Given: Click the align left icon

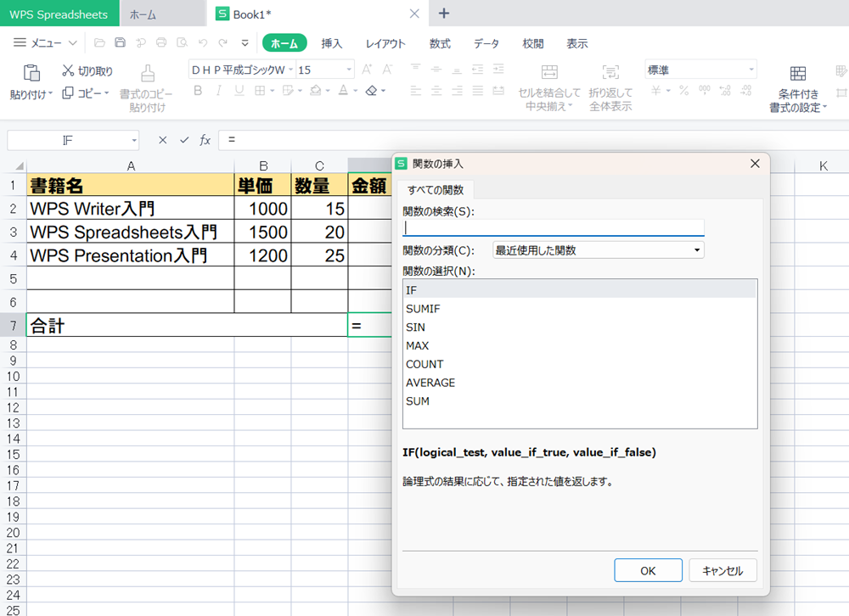Looking at the screenshot, I should pyautogui.click(x=416, y=91).
